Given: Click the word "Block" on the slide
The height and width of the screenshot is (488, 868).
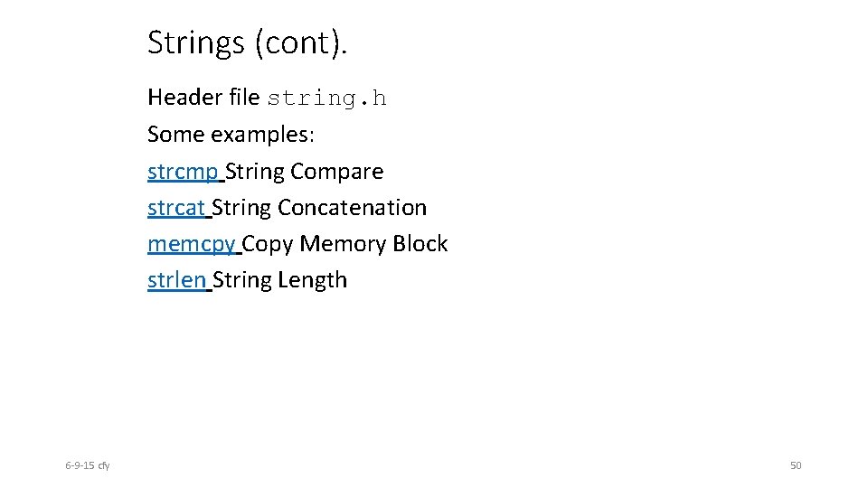Looking at the screenshot, I should tap(420, 244).
